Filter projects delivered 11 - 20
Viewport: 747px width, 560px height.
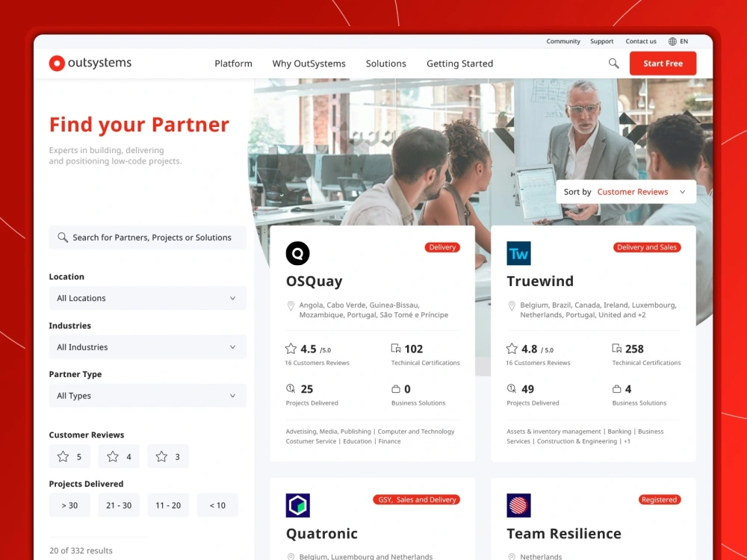[168, 505]
